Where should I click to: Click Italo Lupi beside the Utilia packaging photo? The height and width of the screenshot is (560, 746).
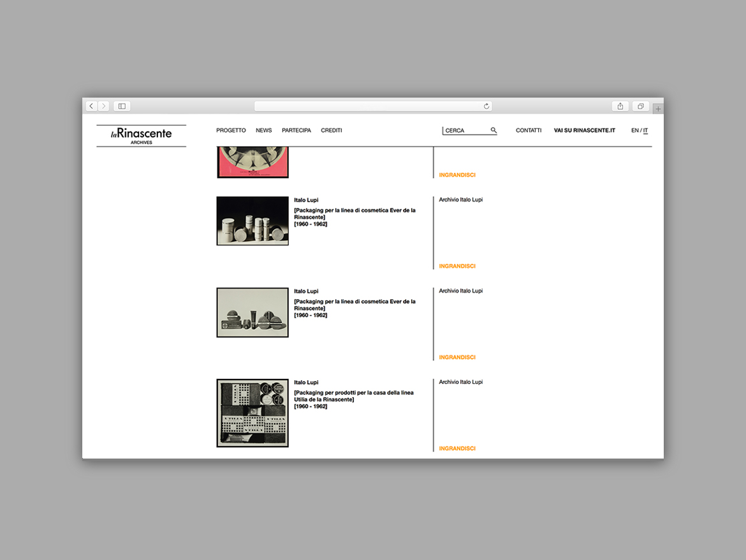(306, 383)
